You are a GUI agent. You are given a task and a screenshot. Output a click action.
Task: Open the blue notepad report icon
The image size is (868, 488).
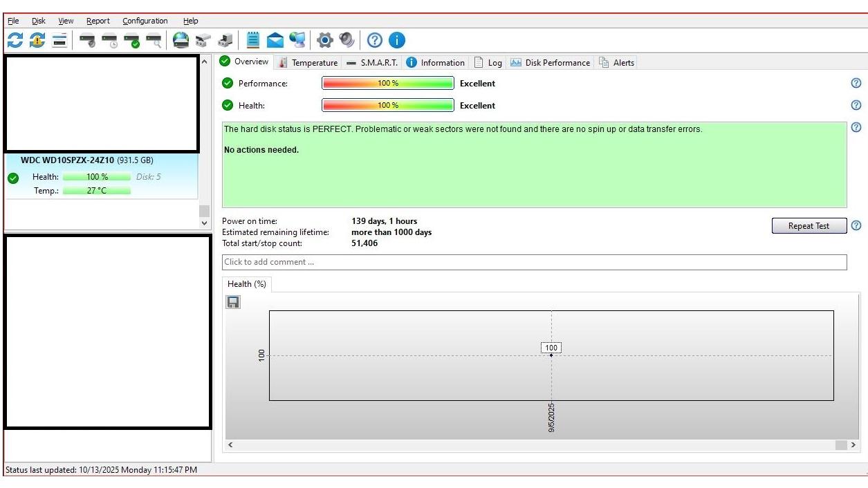click(253, 40)
